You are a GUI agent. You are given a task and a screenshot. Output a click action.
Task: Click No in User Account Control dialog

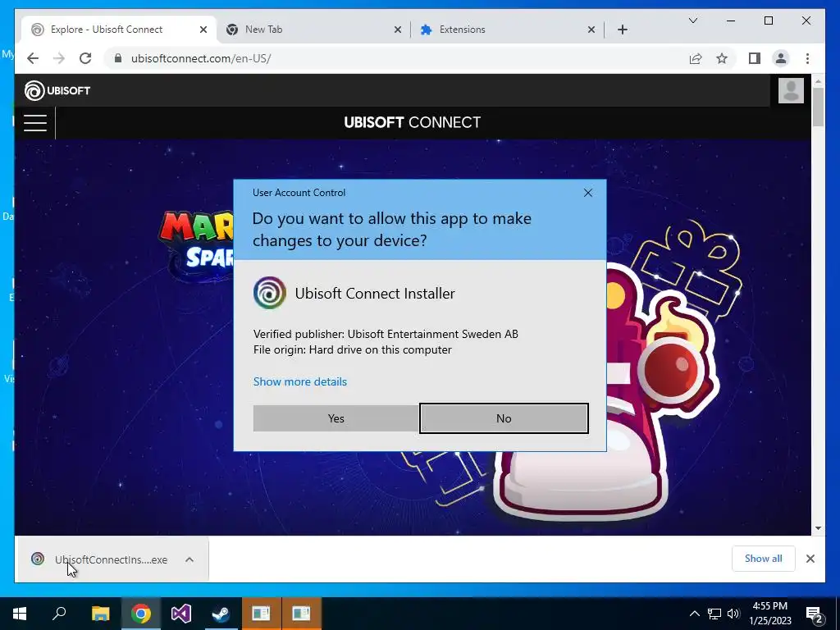[504, 418]
